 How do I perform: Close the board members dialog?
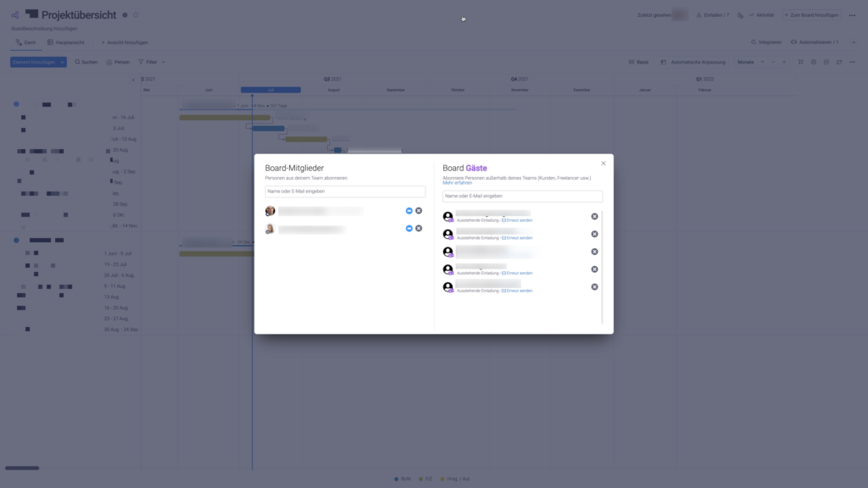click(604, 163)
